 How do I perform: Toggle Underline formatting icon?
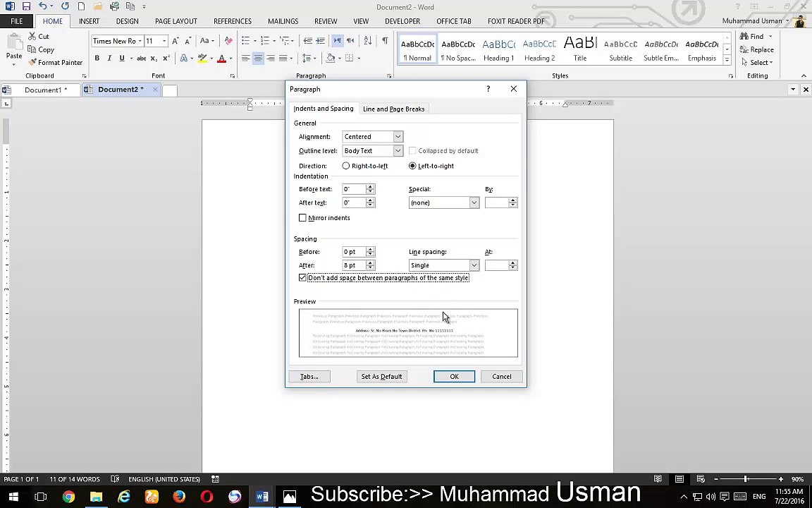pos(122,59)
